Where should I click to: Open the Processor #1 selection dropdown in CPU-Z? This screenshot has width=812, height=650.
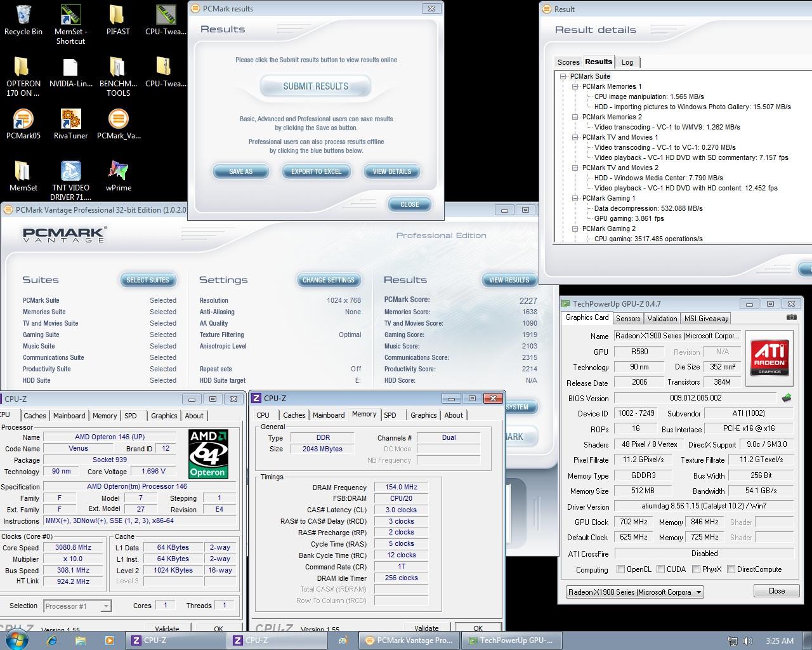point(77,606)
